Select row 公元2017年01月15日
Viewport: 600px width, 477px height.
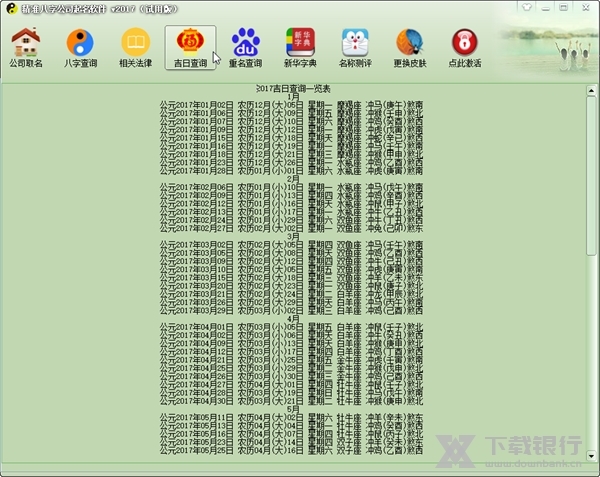tap(291, 138)
